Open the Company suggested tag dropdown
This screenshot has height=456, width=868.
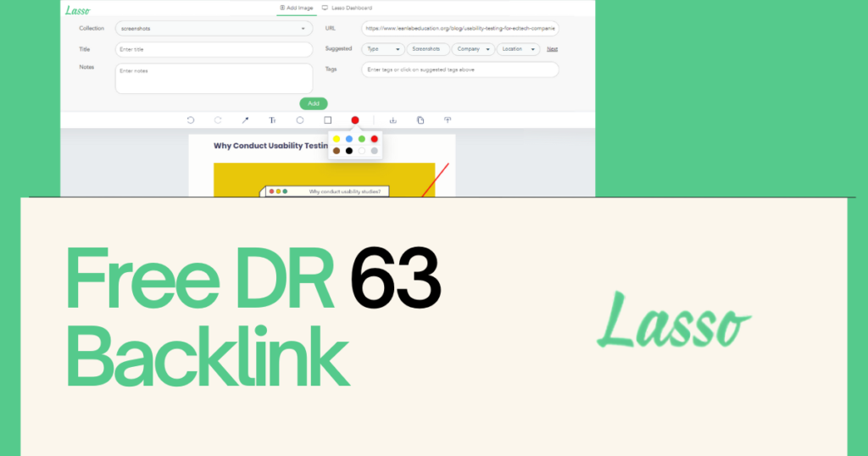(x=473, y=49)
